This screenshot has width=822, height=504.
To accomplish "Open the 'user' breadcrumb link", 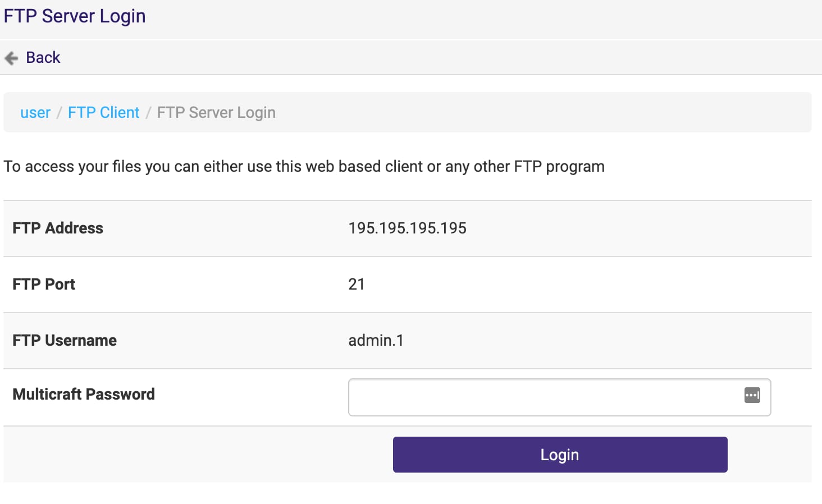I will pyautogui.click(x=35, y=113).
